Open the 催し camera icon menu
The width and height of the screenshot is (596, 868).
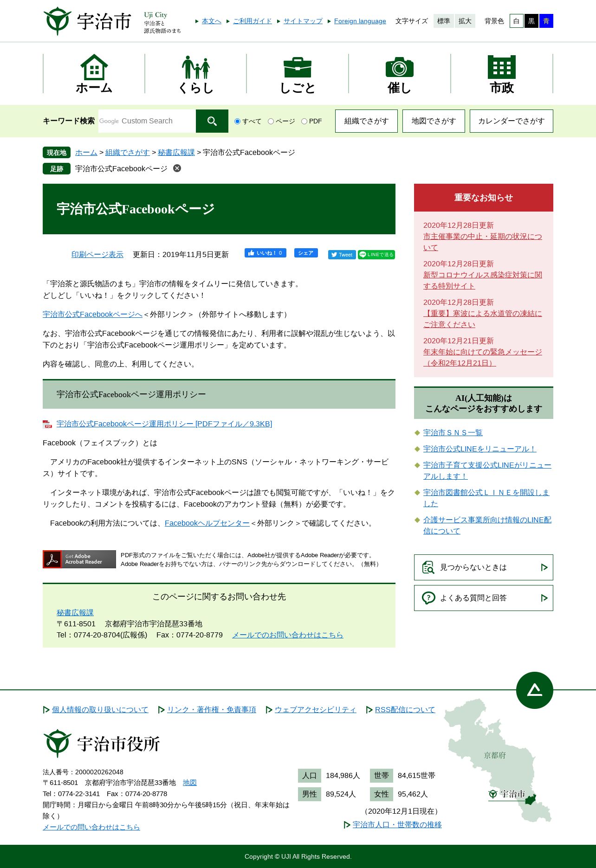[x=400, y=74]
